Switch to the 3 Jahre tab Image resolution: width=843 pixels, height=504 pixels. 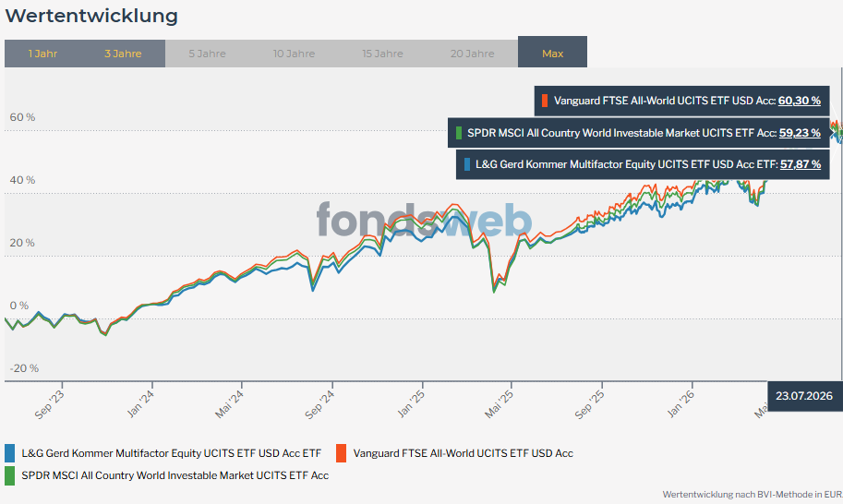[x=123, y=54]
